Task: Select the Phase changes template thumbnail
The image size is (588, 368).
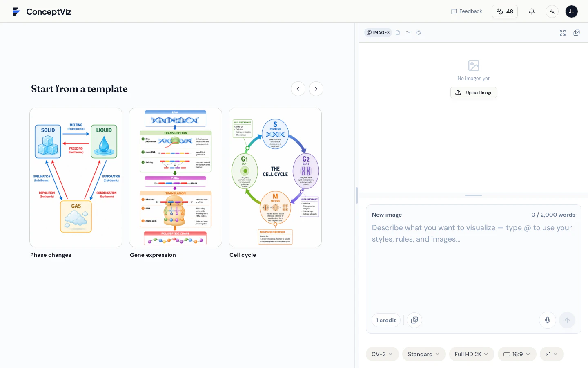Action: (76, 177)
